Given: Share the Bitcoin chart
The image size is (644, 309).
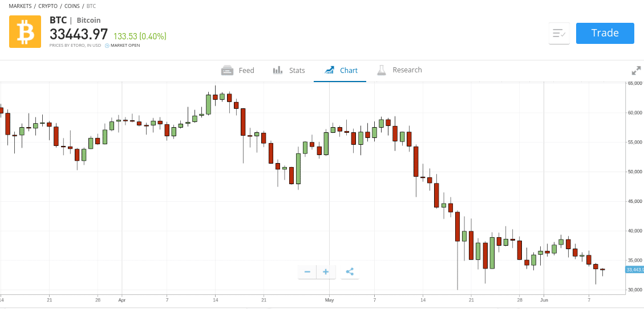Looking at the screenshot, I should (x=350, y=272).
